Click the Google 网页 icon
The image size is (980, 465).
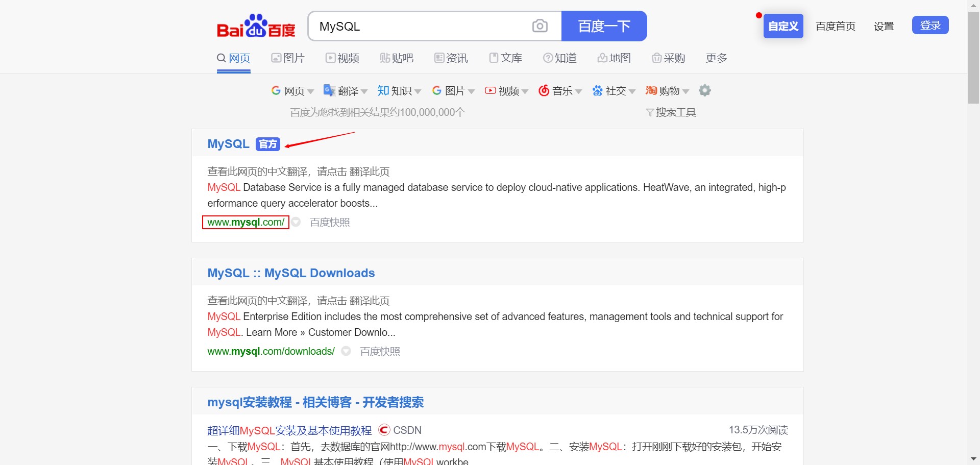[276, 90]
